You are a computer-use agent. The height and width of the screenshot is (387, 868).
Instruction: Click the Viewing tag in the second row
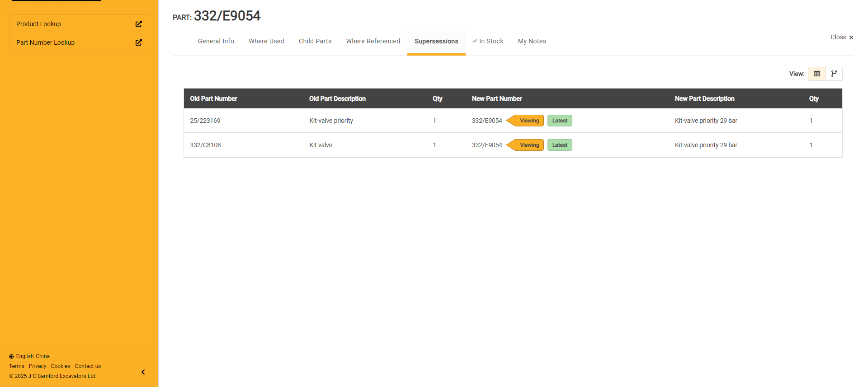(x=528, y=145)
